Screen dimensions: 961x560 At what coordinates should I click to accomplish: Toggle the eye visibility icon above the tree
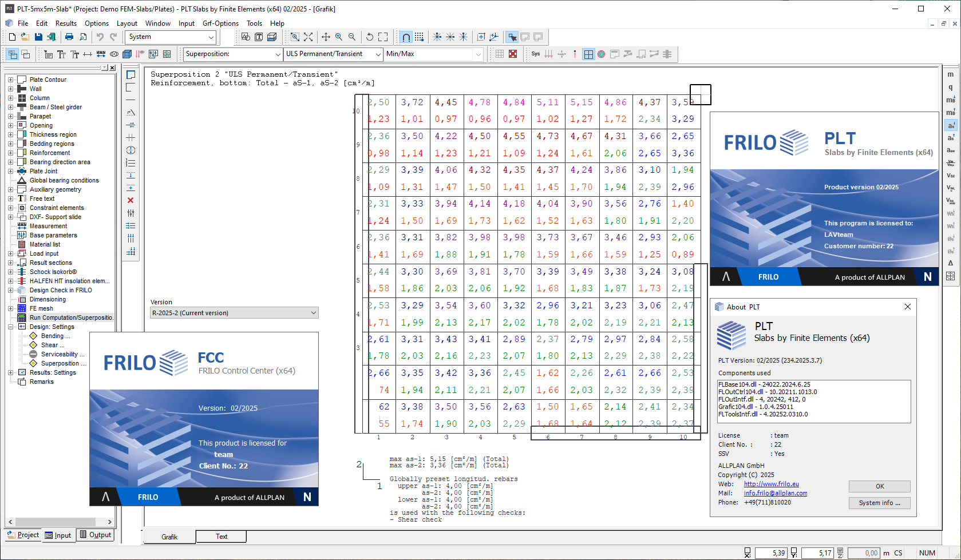[x=114, y=54]
